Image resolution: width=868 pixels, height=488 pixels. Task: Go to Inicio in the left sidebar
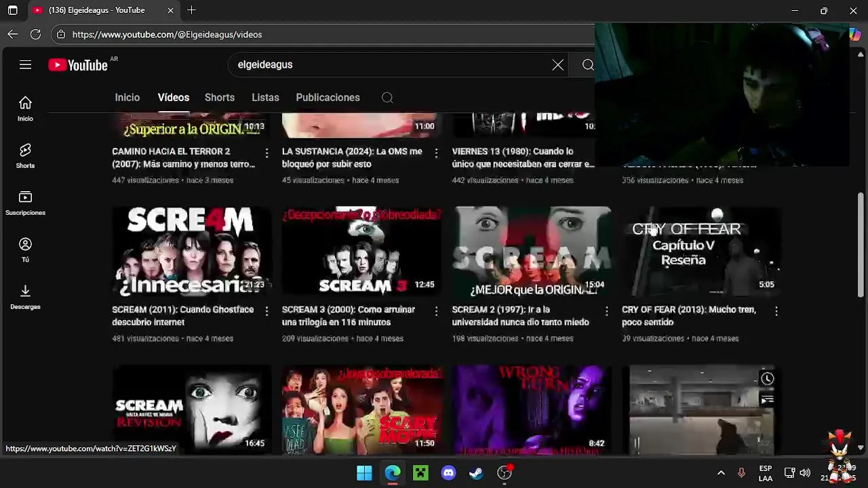[25, 108]
